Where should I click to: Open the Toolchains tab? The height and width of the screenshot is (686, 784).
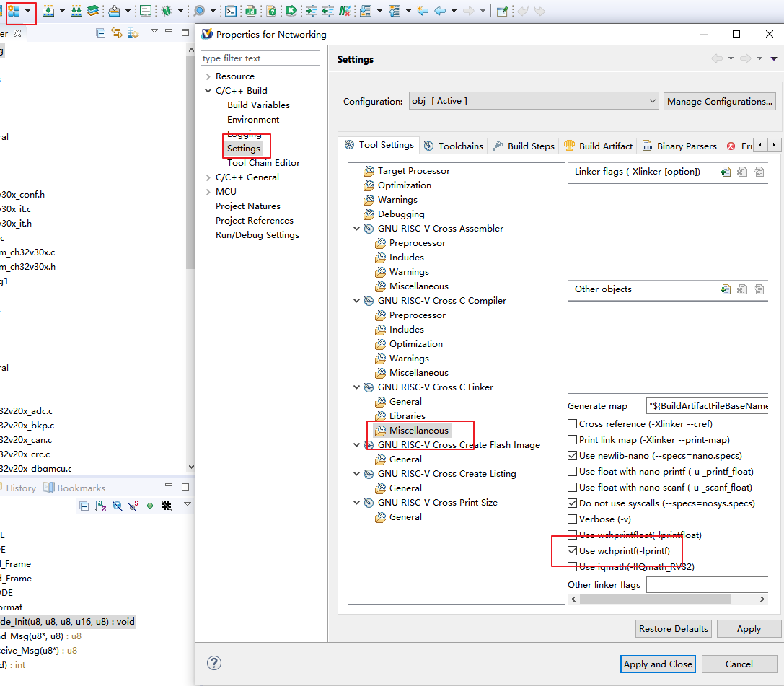pos(454,146)
